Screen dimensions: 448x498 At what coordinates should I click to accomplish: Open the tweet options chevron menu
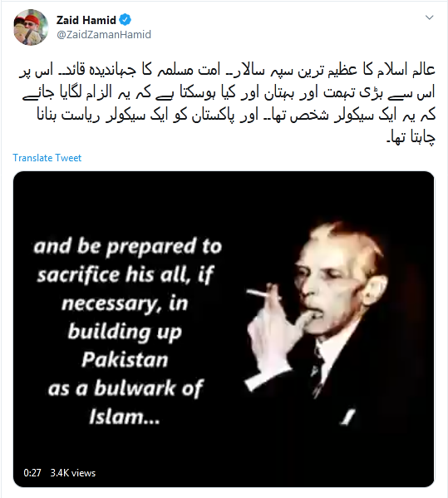coord(429,17)
